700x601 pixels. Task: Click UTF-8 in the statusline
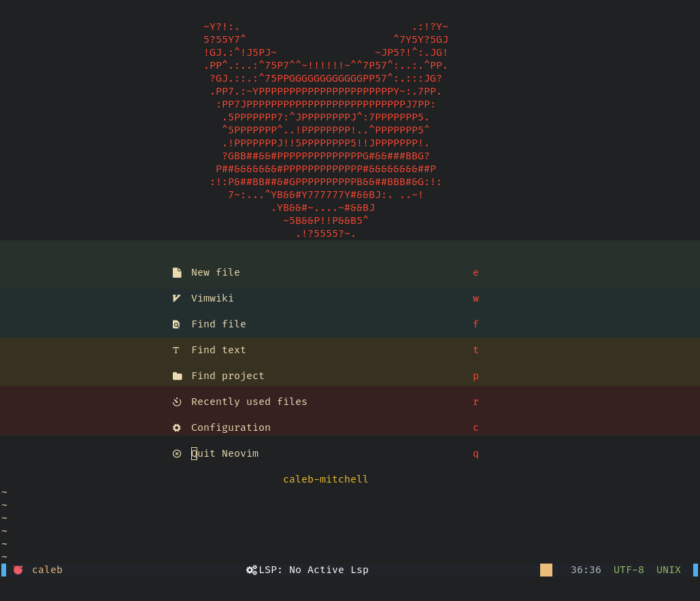click(629, 570)
